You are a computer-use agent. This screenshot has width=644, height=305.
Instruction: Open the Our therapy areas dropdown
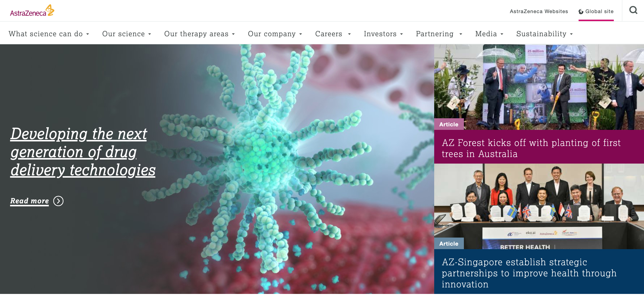[199, 34]
